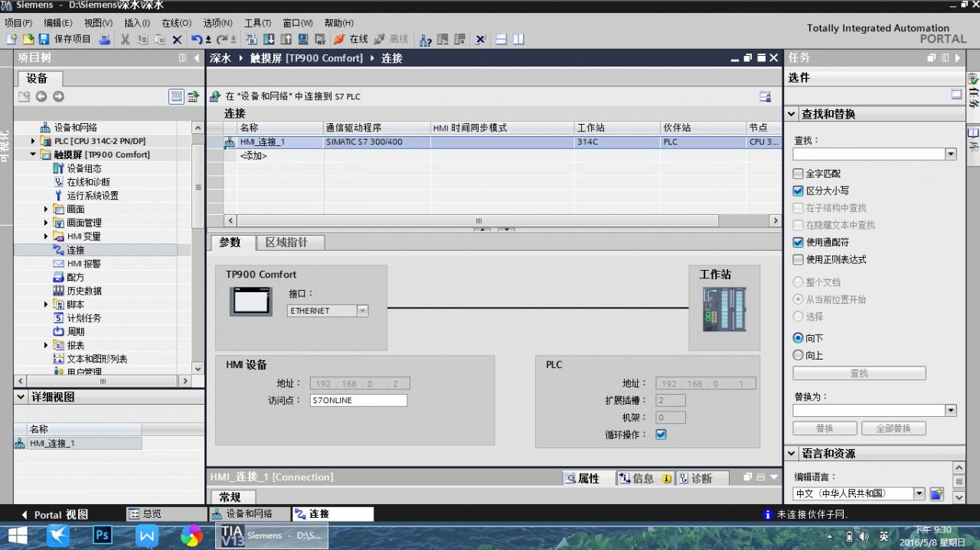
Task: Open the 工具(T) menu
Action: [257, 23]
